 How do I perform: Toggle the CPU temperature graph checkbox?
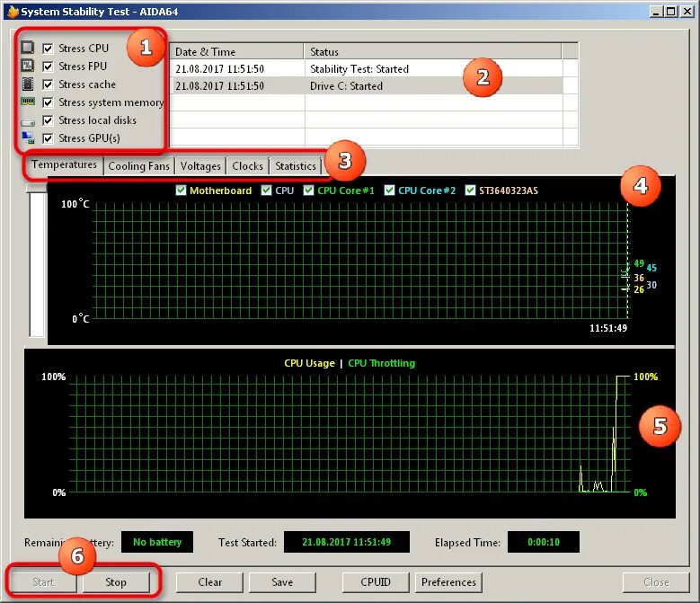click(x=267, y=191)
